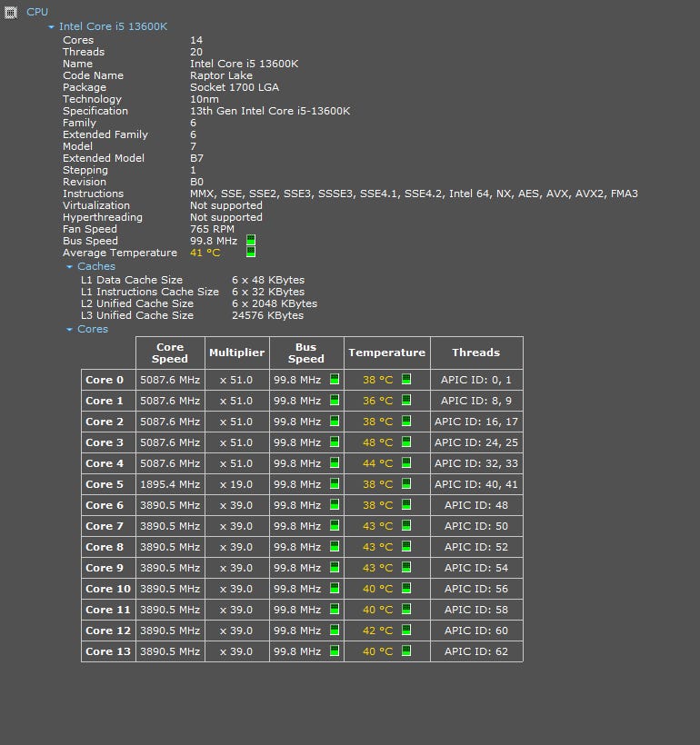
Task: Click the green graph icon beside Bus Speed 99.8 MHz summary
Action: (x=251, y=240)
